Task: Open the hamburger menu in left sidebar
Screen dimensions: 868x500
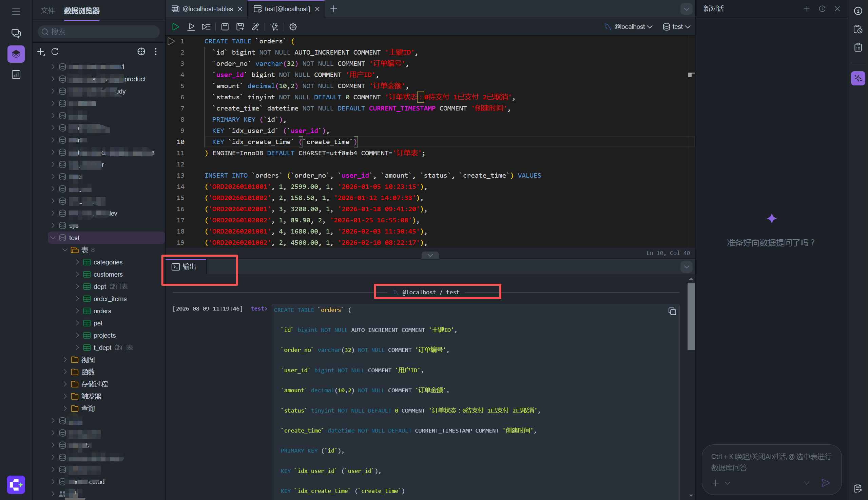Action: click(x=16, y=12)
